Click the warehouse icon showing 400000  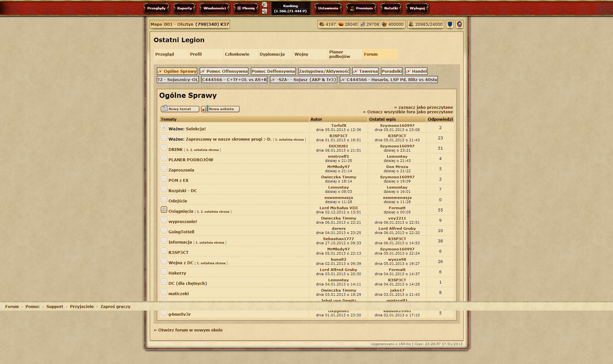click(384, 24)
